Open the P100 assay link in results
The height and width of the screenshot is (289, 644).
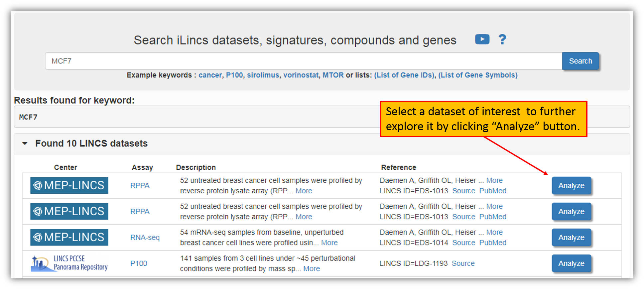point(139,263)
